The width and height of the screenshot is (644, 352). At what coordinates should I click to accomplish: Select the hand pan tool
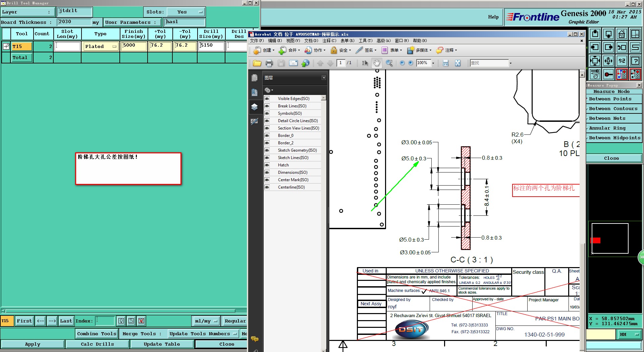(x=377, y=63)
